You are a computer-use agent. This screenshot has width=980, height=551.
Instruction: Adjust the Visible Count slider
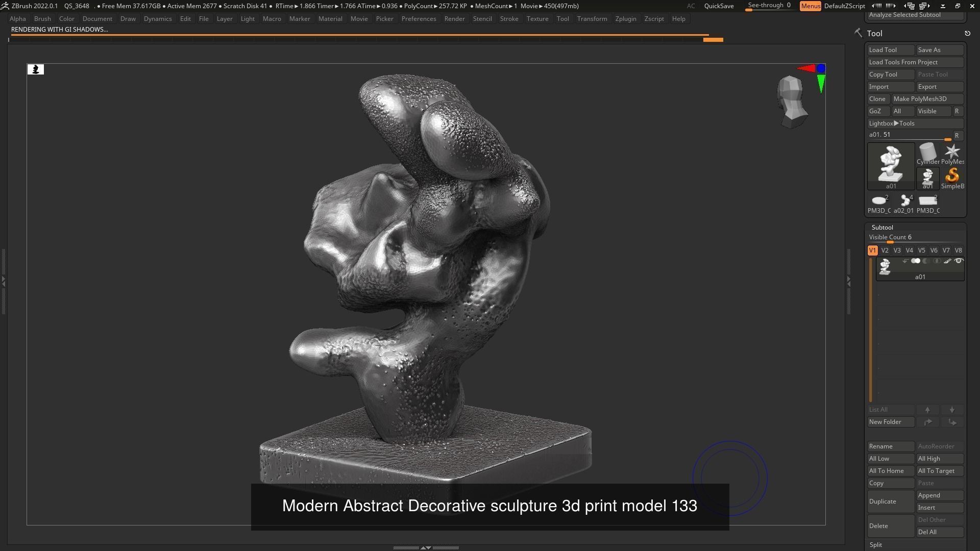[915, 238]
